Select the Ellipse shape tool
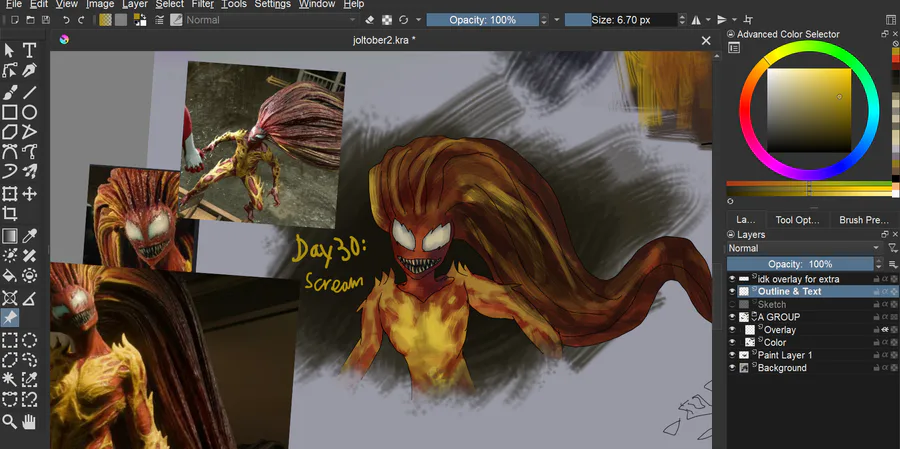Viewport: 900px width, 449px height. [x=30, y=113]
